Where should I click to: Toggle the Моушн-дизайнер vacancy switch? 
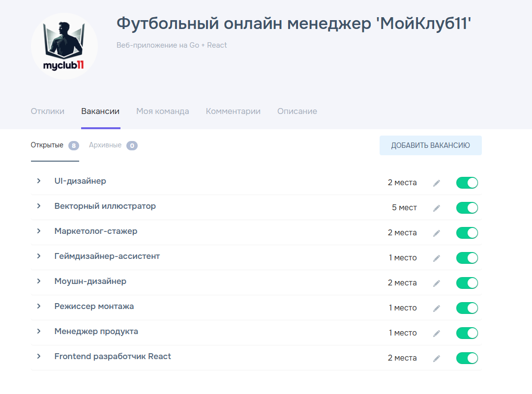467,283
